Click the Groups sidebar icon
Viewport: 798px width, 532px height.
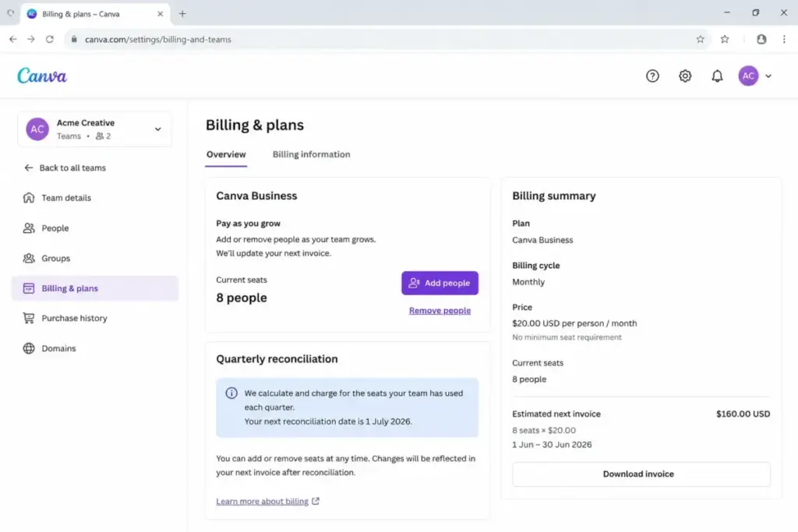coord(29,259)
